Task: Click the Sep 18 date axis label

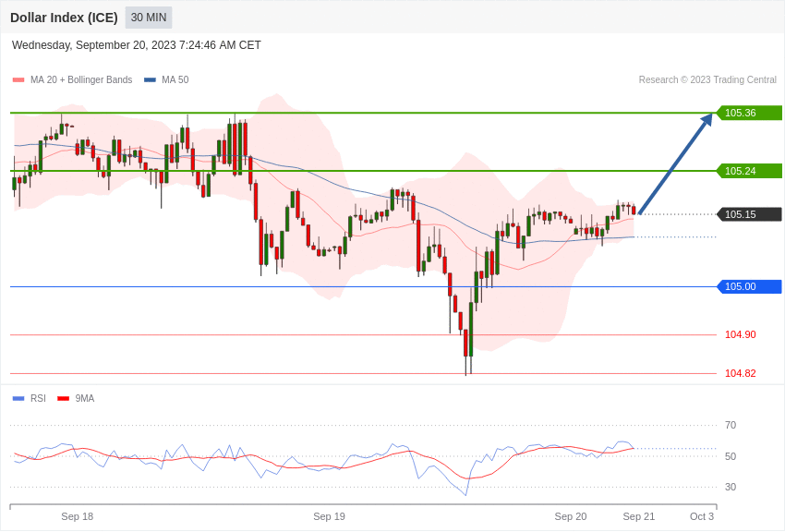Action: tap(77, 516)
